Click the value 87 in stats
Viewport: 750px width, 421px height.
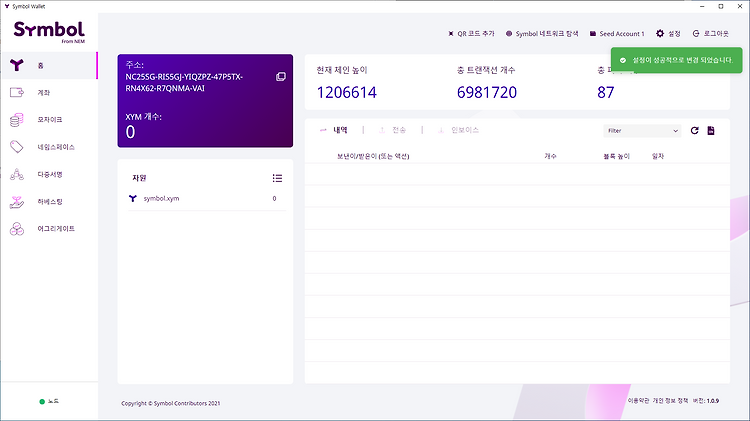(606, 92)
